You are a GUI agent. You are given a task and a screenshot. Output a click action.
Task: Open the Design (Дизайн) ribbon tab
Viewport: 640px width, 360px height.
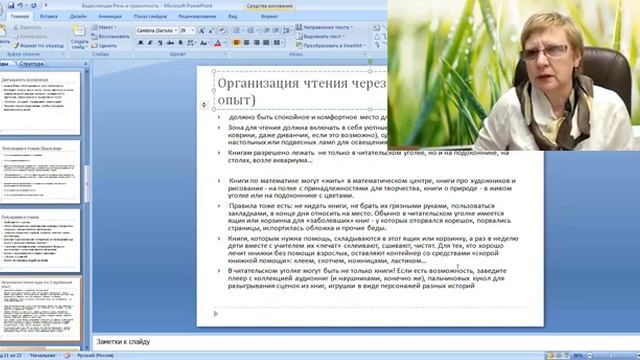click(x=78, y=16)
